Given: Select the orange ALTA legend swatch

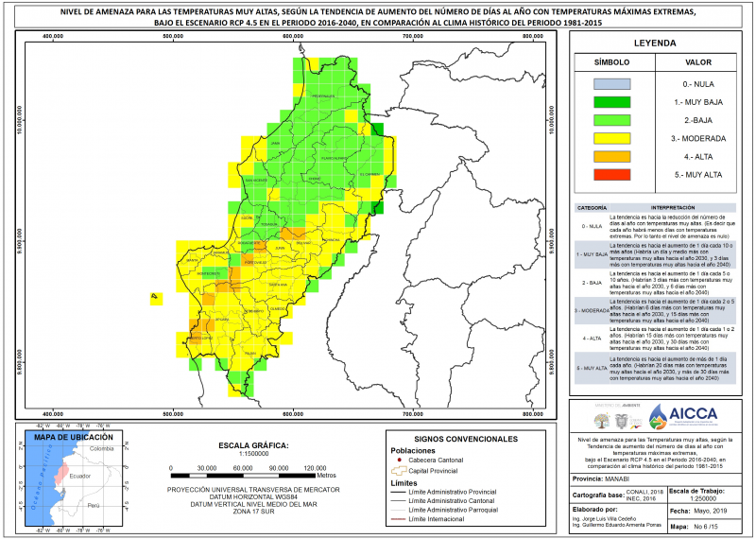Looking at the screenshot, I should [x=611, y=156].
